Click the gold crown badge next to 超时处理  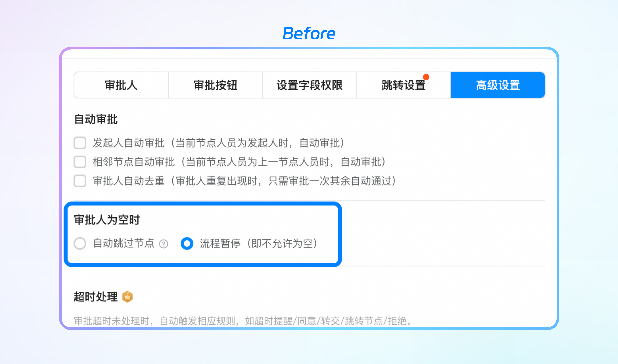click(127, 297)
